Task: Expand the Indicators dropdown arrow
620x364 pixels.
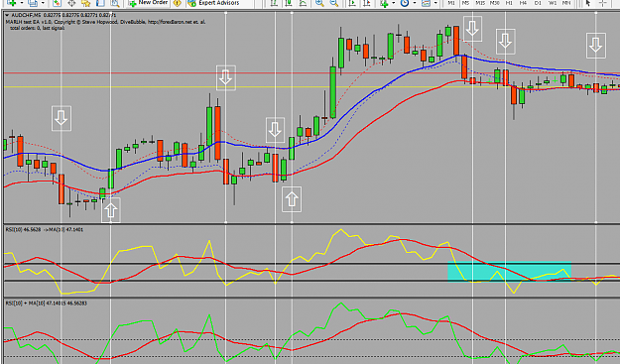Action: [x=394, y=3]
